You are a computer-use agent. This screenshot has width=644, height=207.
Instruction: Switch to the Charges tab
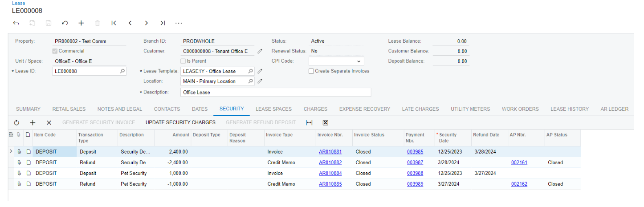pos(315,109)
